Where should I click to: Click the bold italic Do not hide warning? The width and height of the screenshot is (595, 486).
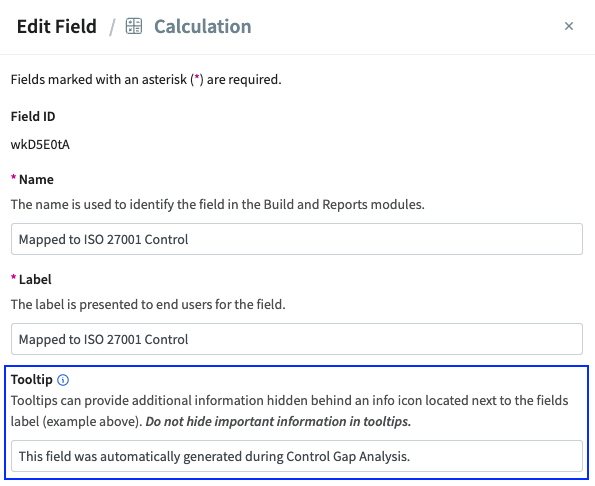tap(278, 422)
